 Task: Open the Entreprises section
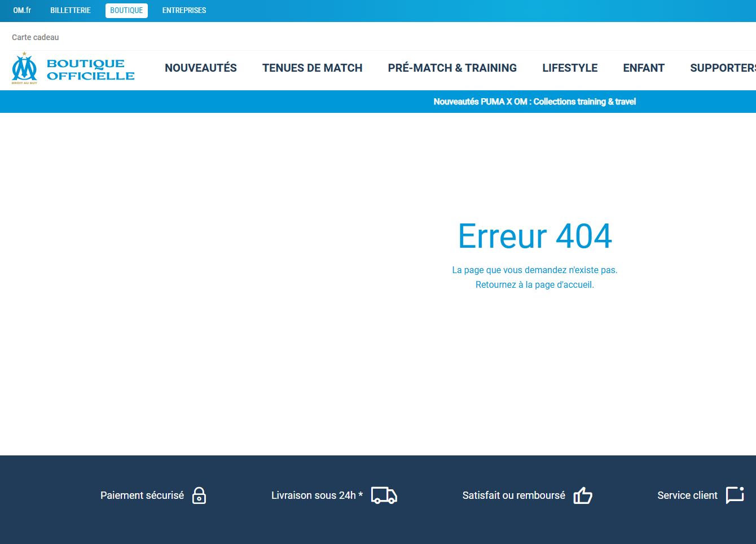click(184, 10)
